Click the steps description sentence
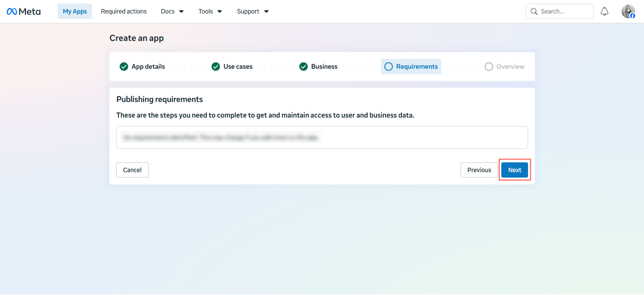644x295 pixels. point(265,115)
